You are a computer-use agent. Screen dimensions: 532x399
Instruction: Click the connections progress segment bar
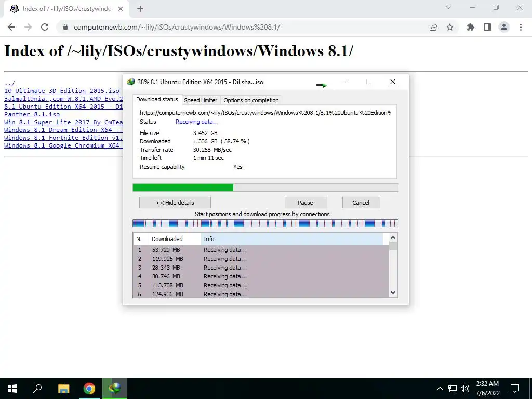click(265, 223)
